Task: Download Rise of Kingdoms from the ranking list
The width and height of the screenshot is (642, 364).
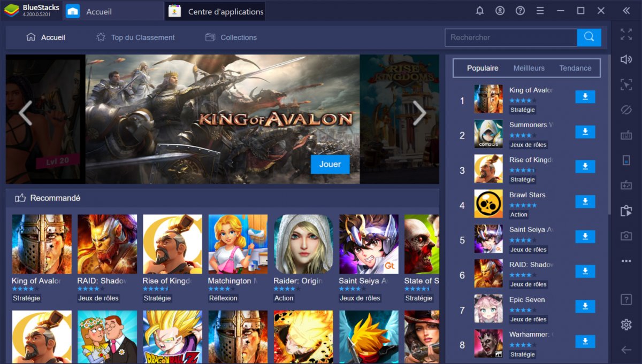Action: tap(585, 167)
